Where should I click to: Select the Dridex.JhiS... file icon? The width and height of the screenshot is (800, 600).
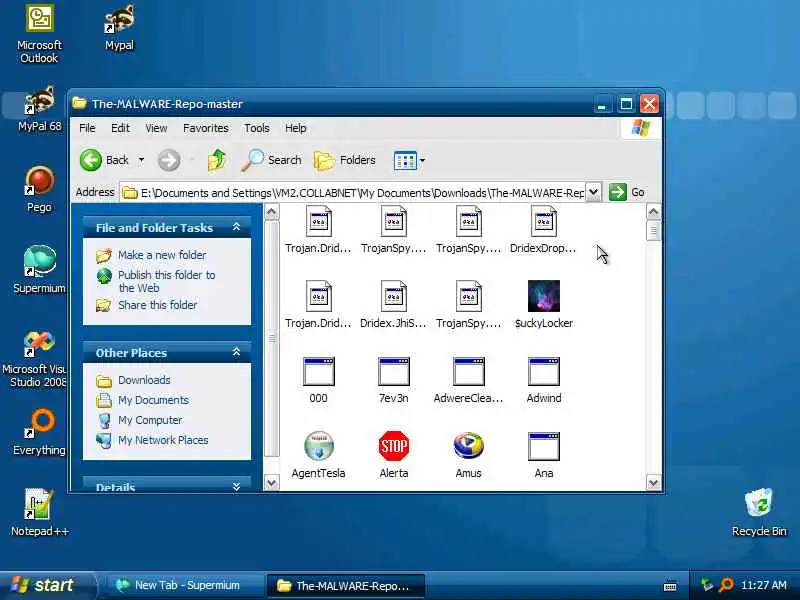point(393,296)
